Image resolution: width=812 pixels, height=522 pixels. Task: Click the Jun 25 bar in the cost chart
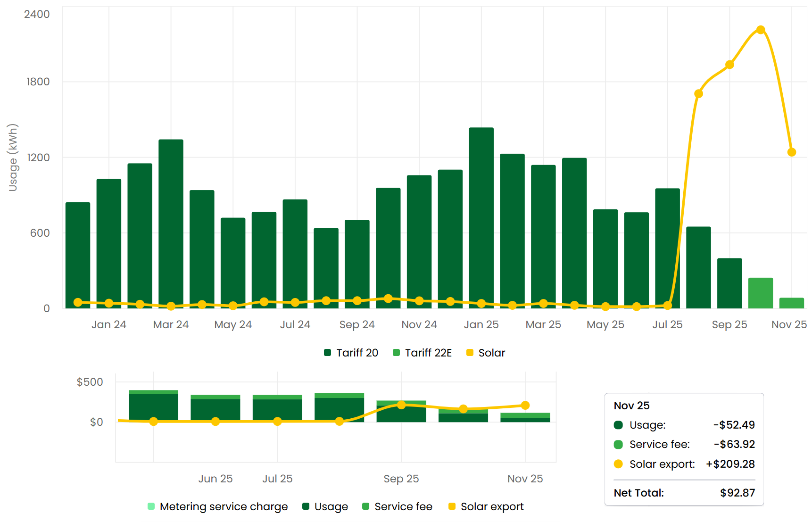pyautogui.click(x=215, y=408)
